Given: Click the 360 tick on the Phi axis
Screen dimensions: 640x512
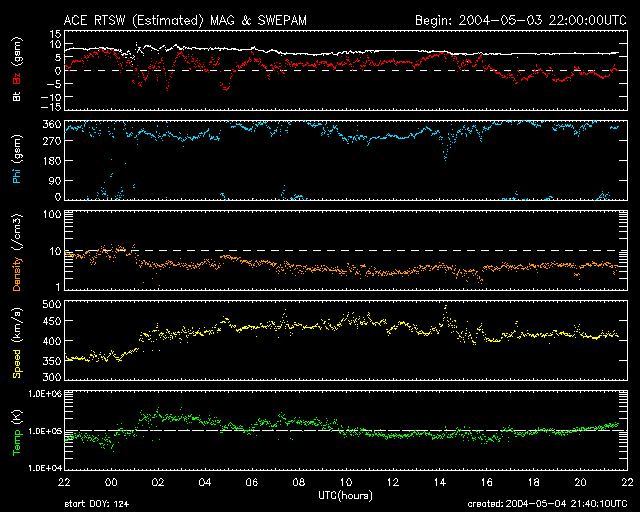Looking at the screenshot, I should pyautogui.click(x=52, y=125).
